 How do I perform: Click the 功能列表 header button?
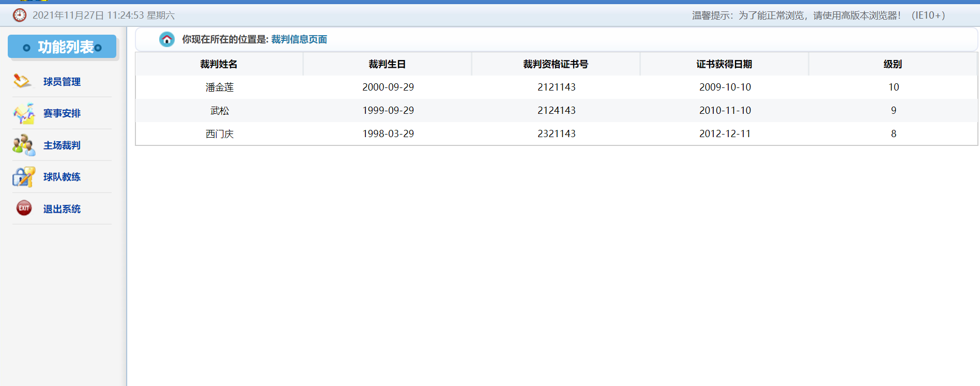pos(62,47)
